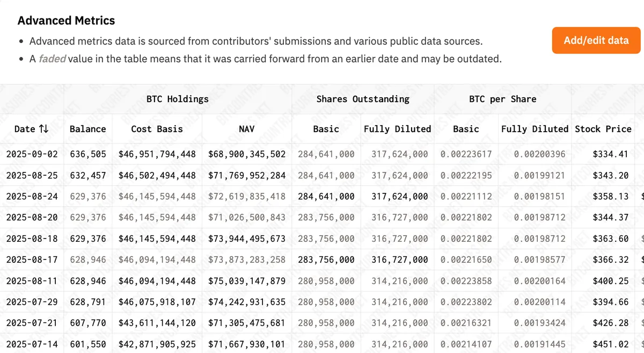Sort by Basic shares outstanding
Screen dimensions: 644x353
point(325,129)
